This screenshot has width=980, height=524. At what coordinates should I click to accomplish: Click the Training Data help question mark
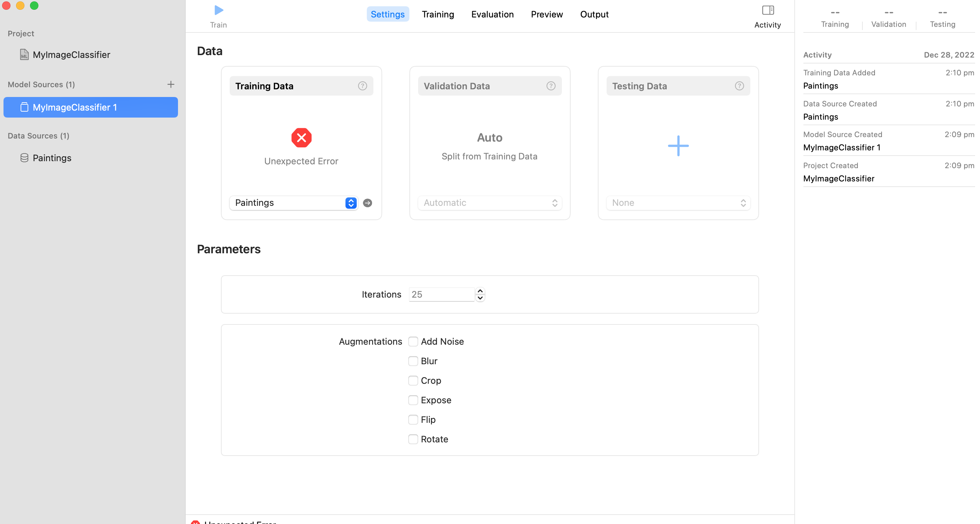click(x=362, y=86)
